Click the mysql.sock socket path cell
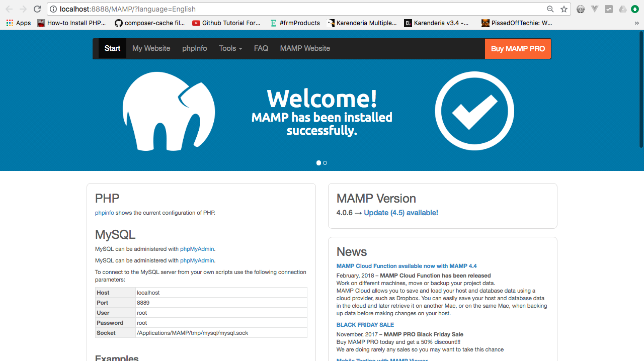This screenshot has height=361, width=644. 221,333
